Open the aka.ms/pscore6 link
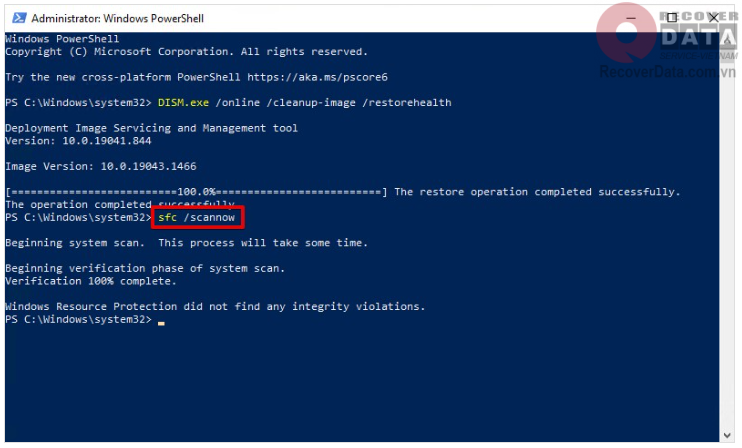 click(316, 77)
